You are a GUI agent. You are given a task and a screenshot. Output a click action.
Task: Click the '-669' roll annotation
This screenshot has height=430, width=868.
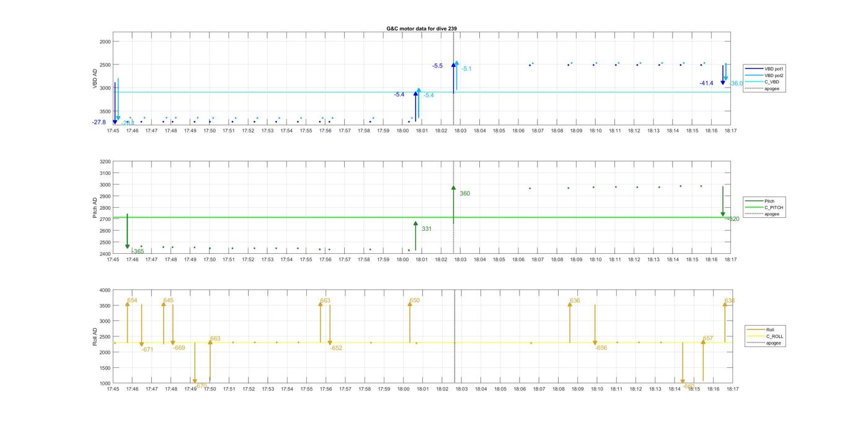pos(179,348)
